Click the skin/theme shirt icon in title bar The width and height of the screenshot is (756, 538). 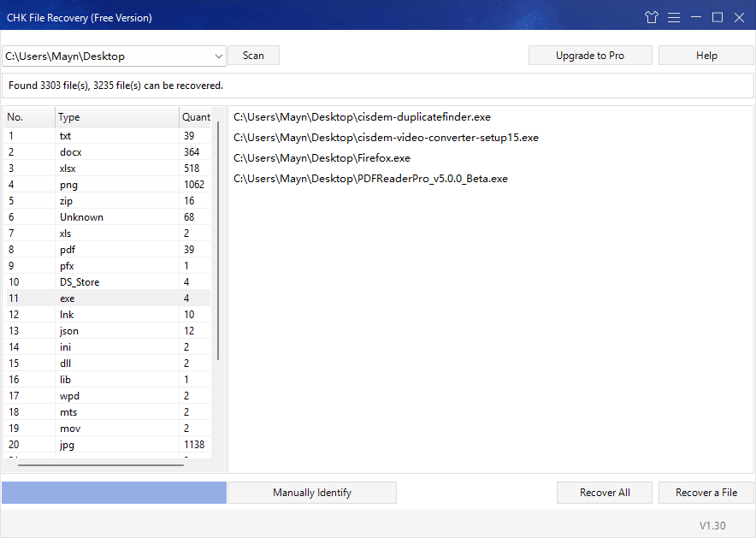(651, 16)
